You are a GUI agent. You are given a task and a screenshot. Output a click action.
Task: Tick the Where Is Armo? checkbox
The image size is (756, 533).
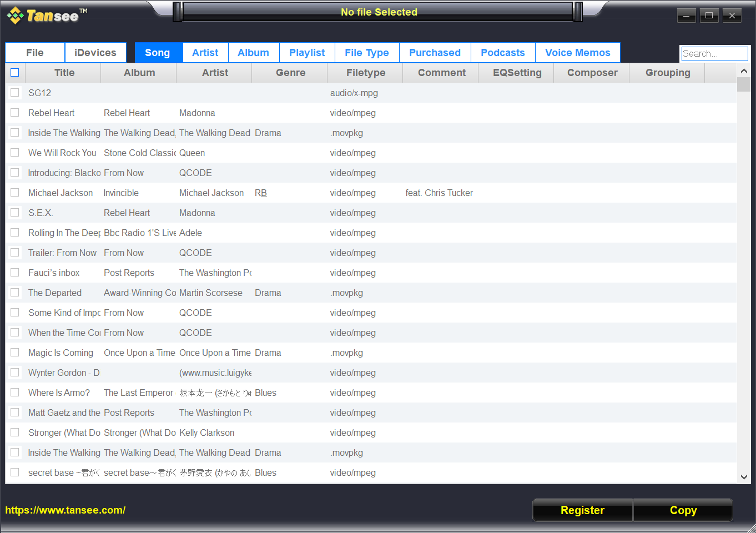tap(15, 393)
